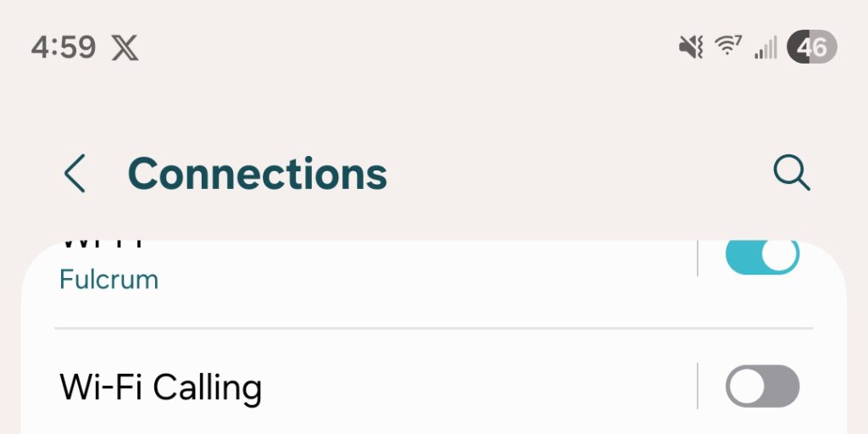
Task: Tap the Wi-Fi signal status icon
Action: (728, 47)
